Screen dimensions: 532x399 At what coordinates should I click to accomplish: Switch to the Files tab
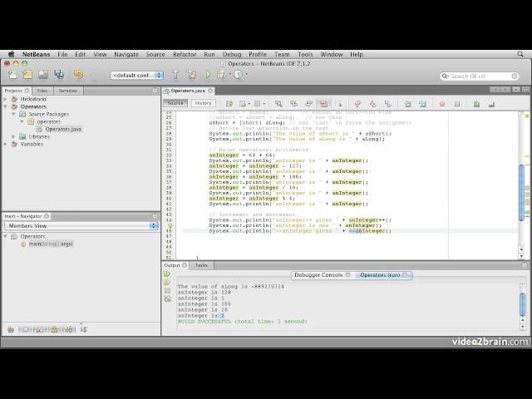(x=42, y=91)
